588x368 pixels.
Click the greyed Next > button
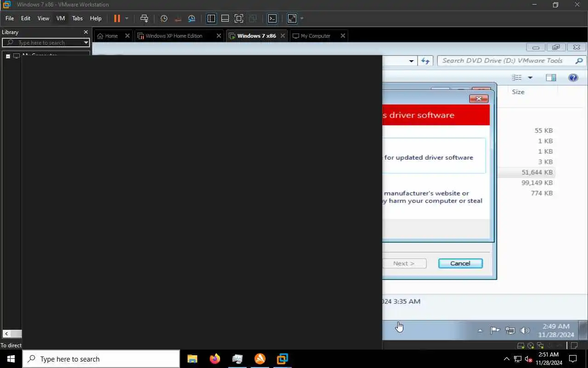pyautogui.click(x=404, y=264)
